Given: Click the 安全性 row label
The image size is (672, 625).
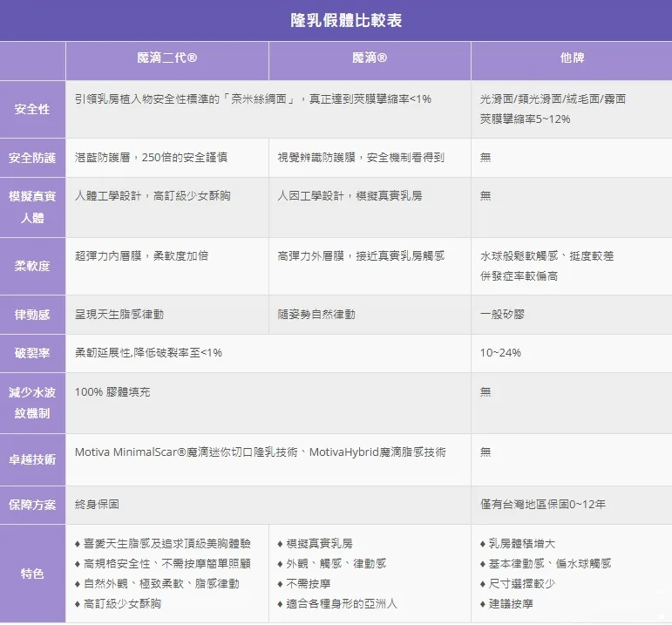Looking at the screenshot, I should (32, 109).
